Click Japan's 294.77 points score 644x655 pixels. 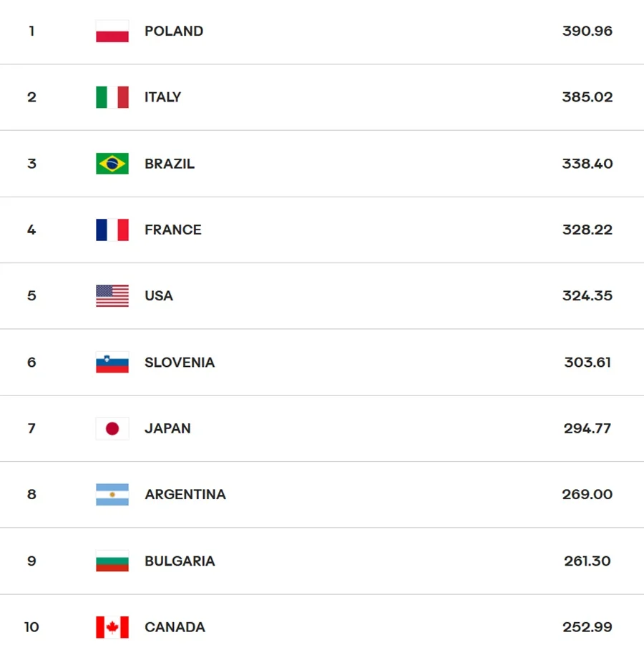pyautogui.click(x=587, y=428)
